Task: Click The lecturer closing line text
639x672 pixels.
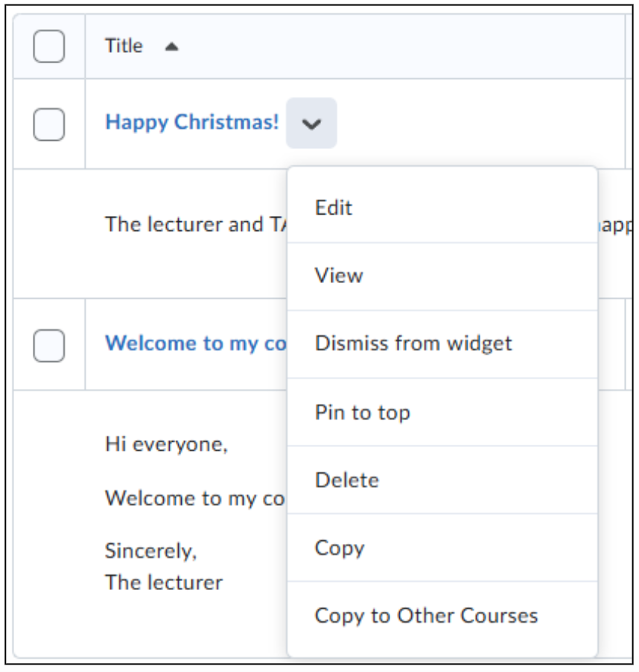Action: point(164,583)
